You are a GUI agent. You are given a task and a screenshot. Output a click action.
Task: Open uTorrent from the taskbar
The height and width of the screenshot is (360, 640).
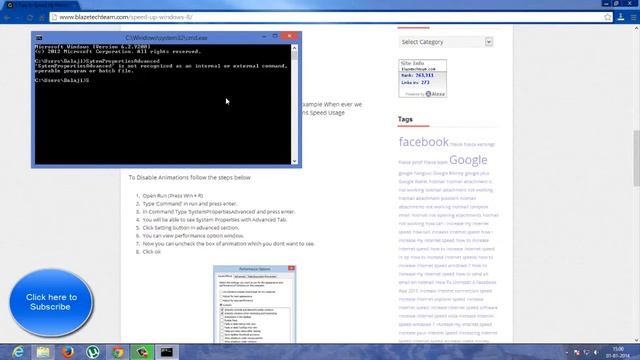click(93, 352)
